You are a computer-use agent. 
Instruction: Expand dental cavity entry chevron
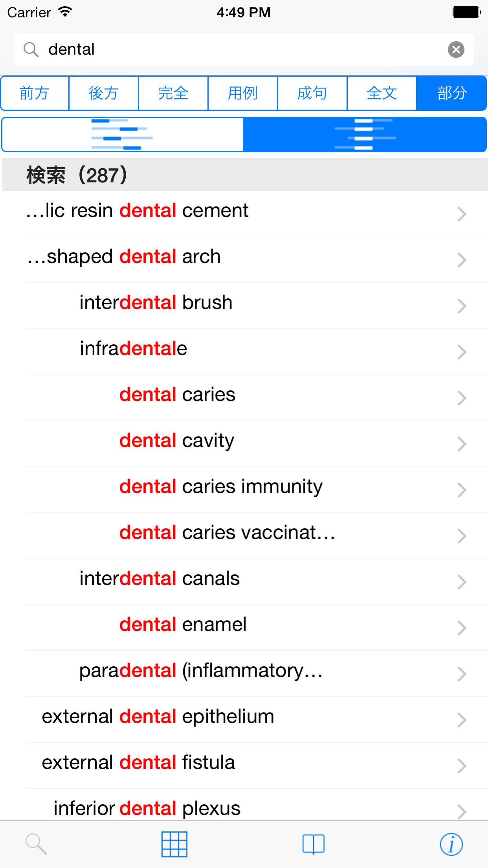coord(462,444)
